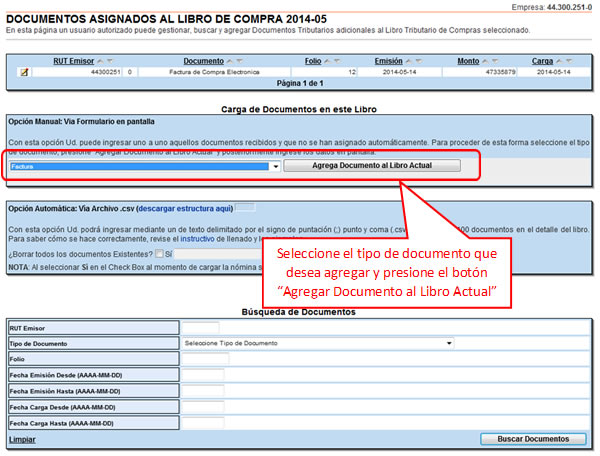Click Agrega Documento al Libro Actual button
The height and width of the screenshot is (456, 600).
372,166
